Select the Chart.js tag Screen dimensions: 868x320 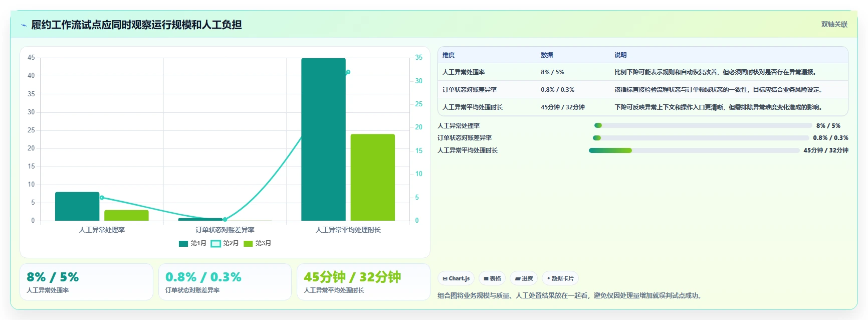point(456,278)
